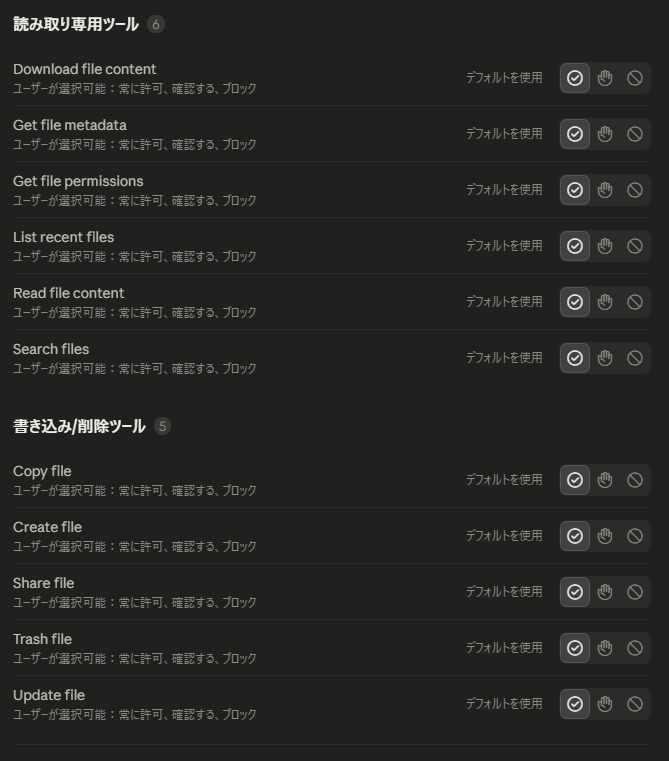The image size is (669, 761).
Task: Block the Share file tool
Action: point(635,592)
